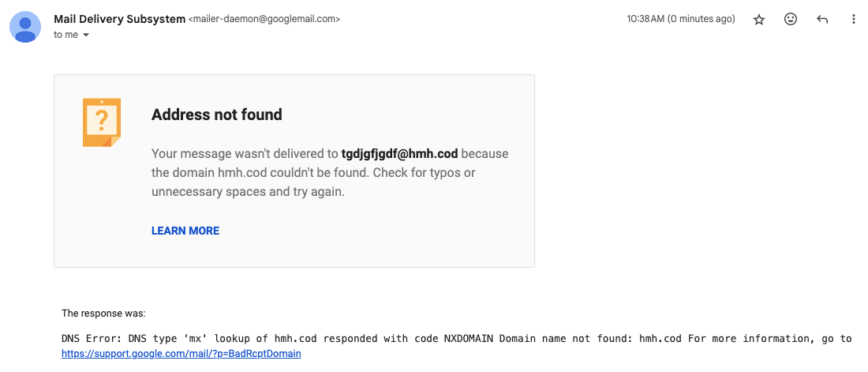The height and width of the screenshot is (372, 868).
Task: Click the bold address tgdjgfjgdf@hmh.cod
Action: coord(399,153)
